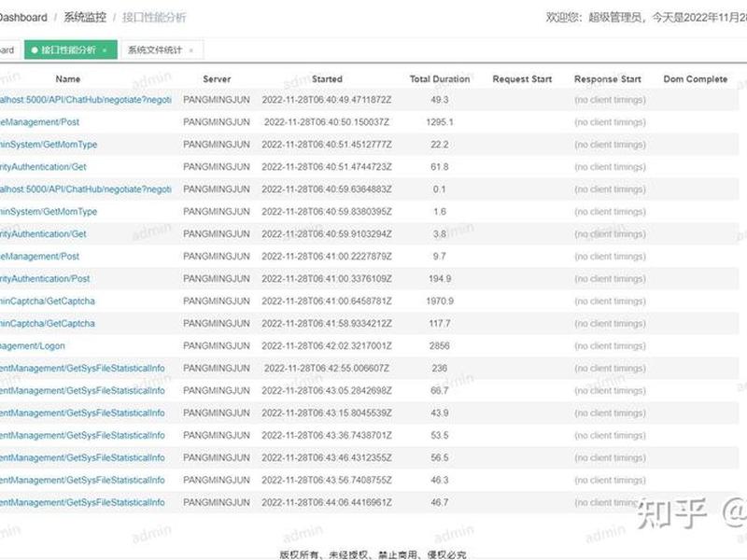Image resolution: width=747 pixels, height=560 pixels.
Task: Close the 系统文件统计 tab via its x icon
Action: [x=191, y=50]
